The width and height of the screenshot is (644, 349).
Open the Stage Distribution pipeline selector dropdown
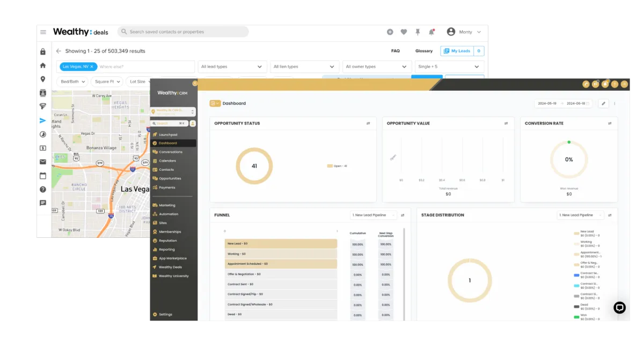[581, 215]
